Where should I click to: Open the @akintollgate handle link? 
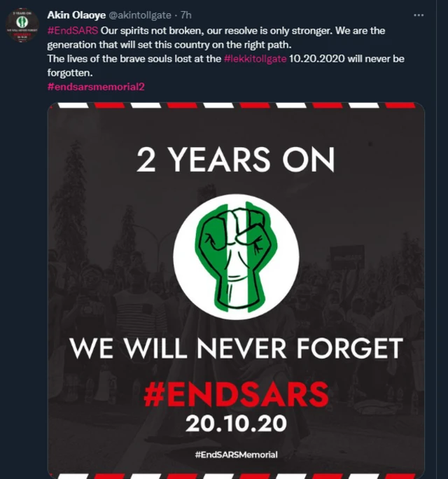pyautogui.click(x=140, y=15)
